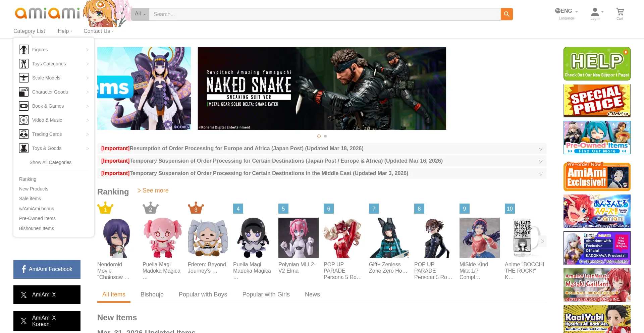
Task: Open the Frieren: Beyond Journey's plush thumbnail
Action: pyautogui.click(x=208, y=238)
